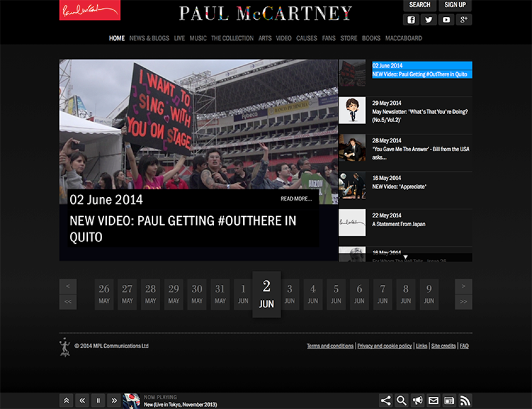Mute audio via the speaker icon
This screenshot has height=409, width=532.
(x=418, y=400)
